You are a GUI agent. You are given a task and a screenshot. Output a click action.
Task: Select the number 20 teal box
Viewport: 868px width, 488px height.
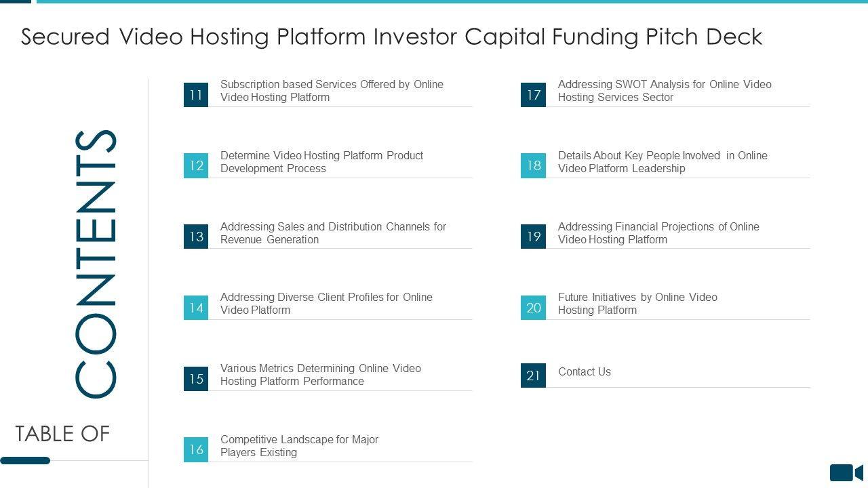[x=533, y=308]
